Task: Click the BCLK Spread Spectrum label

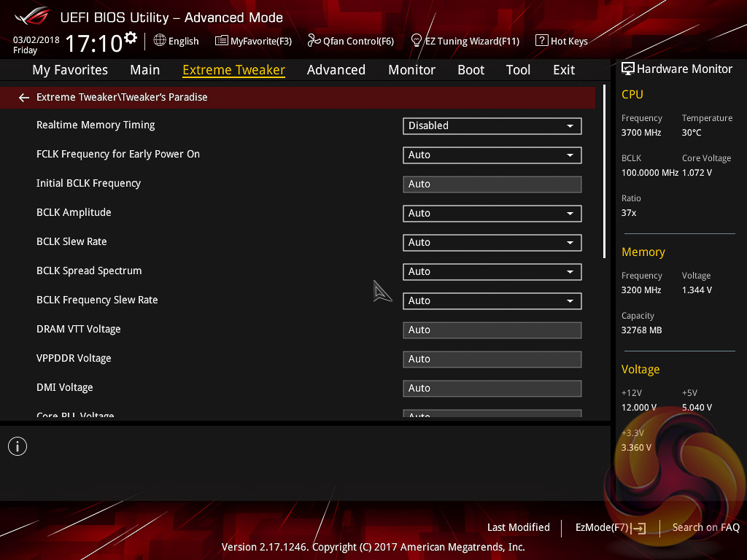Action: [89, 271]
